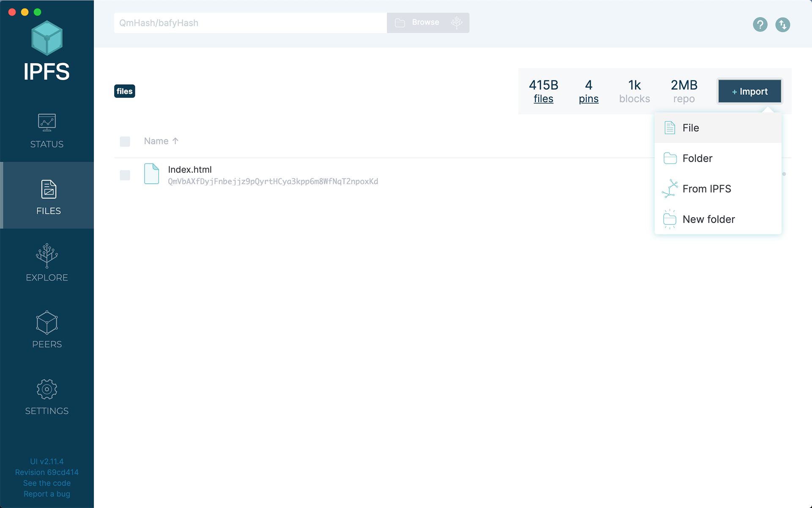Screen dimensions: 812x508
Task: Go to the FILES sidebar label
Action: point(49,211)
